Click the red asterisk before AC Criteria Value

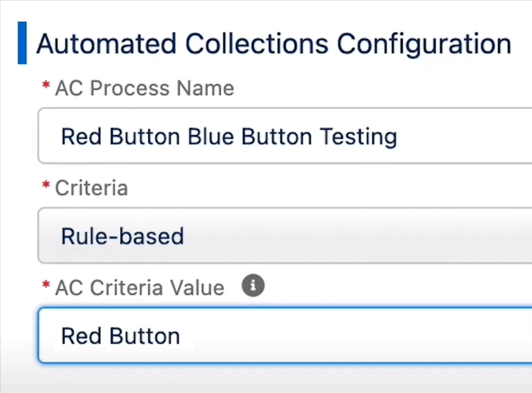point(46,284)
